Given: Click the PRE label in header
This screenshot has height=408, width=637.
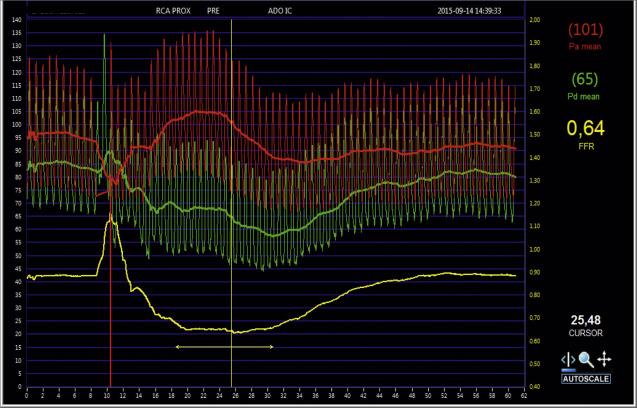Looking at the screenshot, I should (213, 11).
